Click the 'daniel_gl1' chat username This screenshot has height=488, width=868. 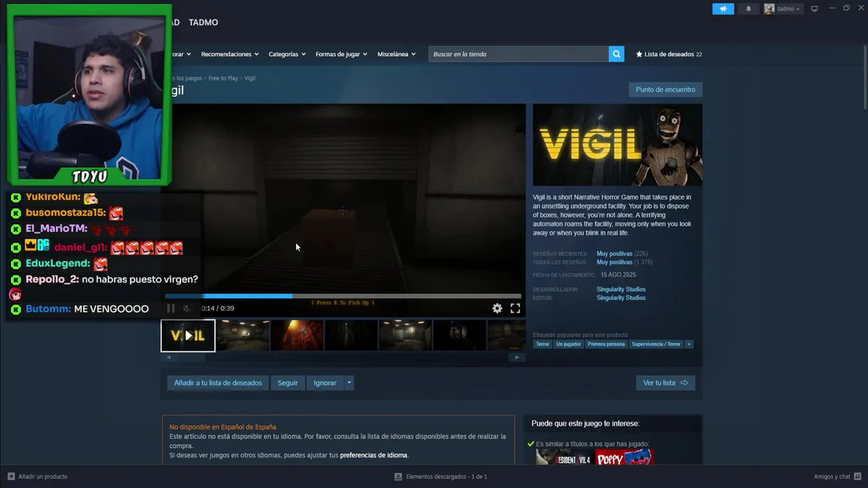pyautogui.click(x=81, y=247)
